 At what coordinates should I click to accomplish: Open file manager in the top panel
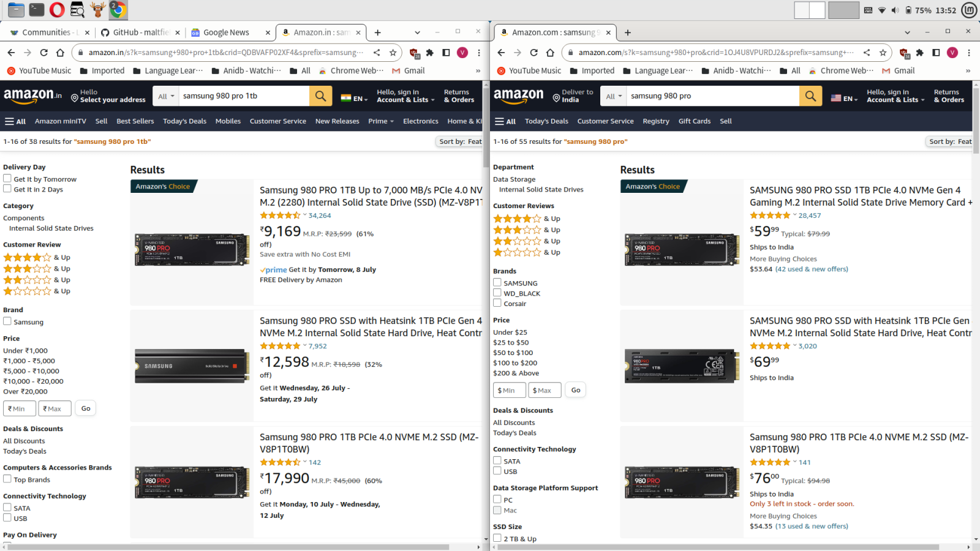pos(16,10)
